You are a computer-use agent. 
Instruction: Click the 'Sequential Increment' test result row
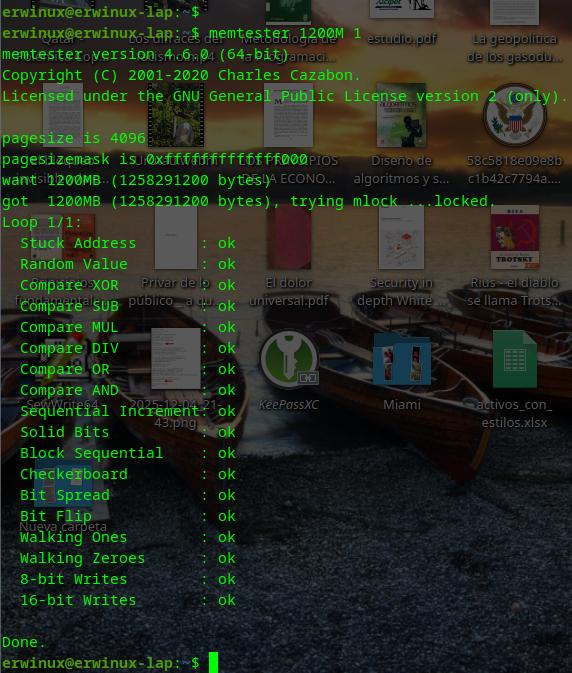[x=128, y=412]
